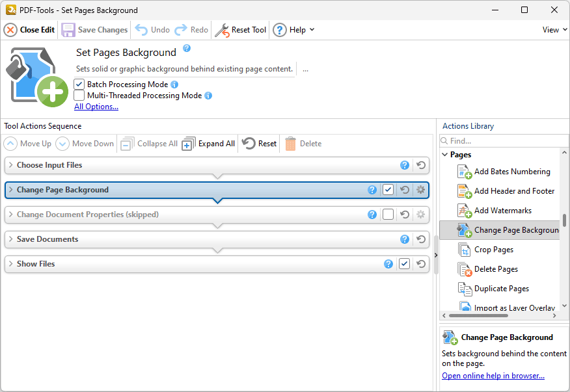Reset the Show Files action
This screenshot has width=570, height=392.
421,264
